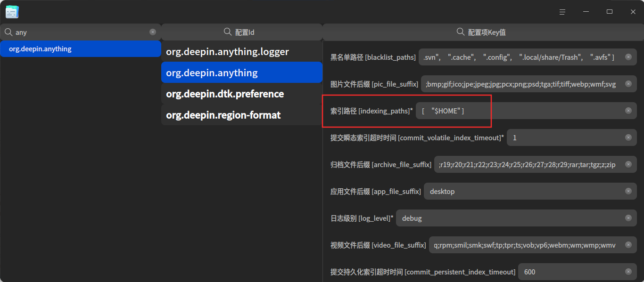This screenshot has height=282, width=644.
Task: Clear the log_level value
Action: [x=628, y=218]
